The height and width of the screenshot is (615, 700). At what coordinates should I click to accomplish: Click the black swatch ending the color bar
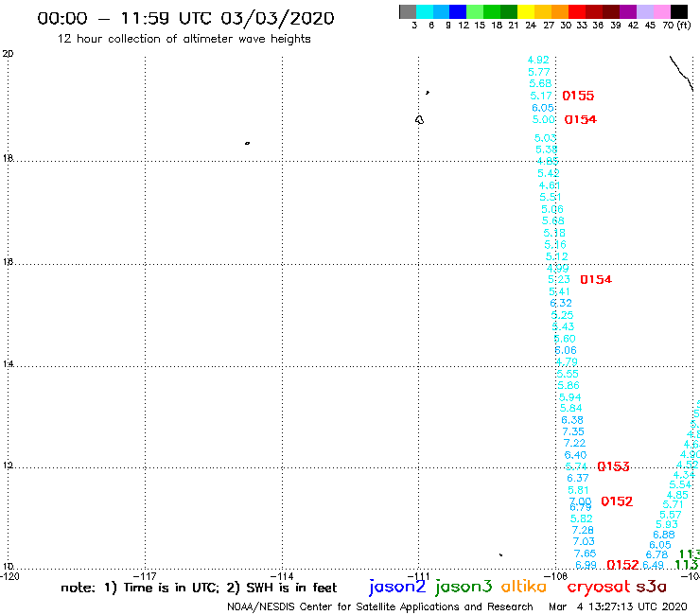[x=679, y=11]
